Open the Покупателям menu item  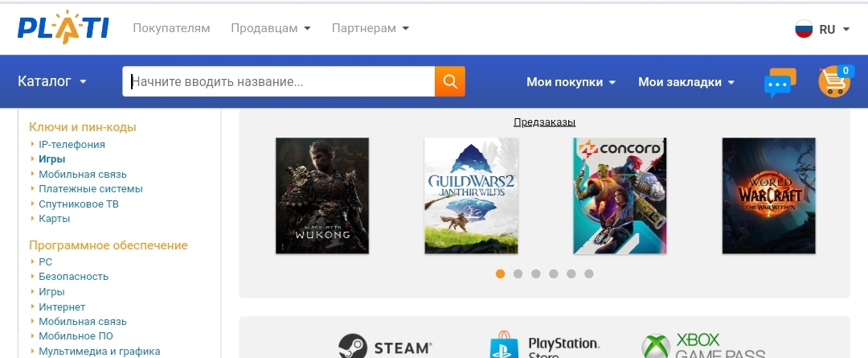[x=172, y=28]
